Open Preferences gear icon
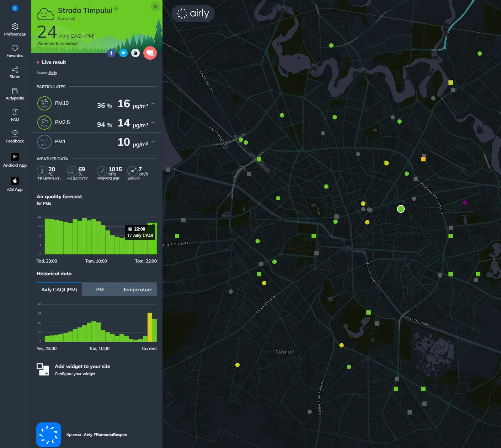The width and height of the screenshot is (501, 448). click(x=15, y=27)
